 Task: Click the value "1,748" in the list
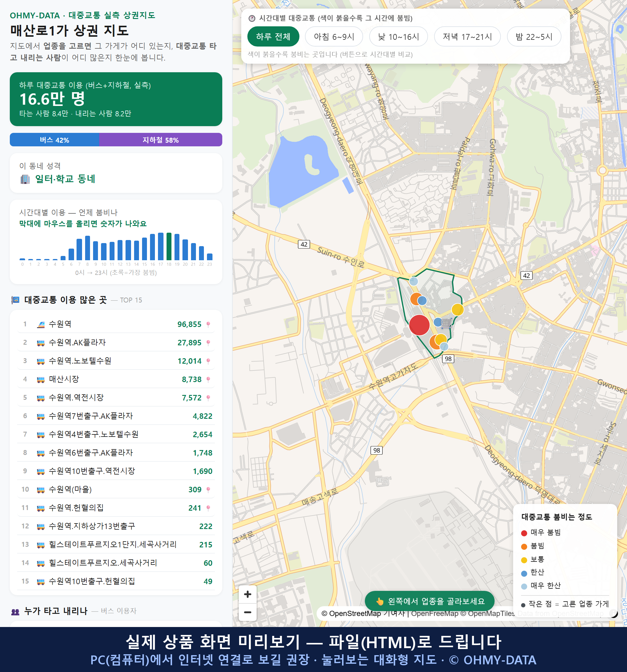pos(202,453)
